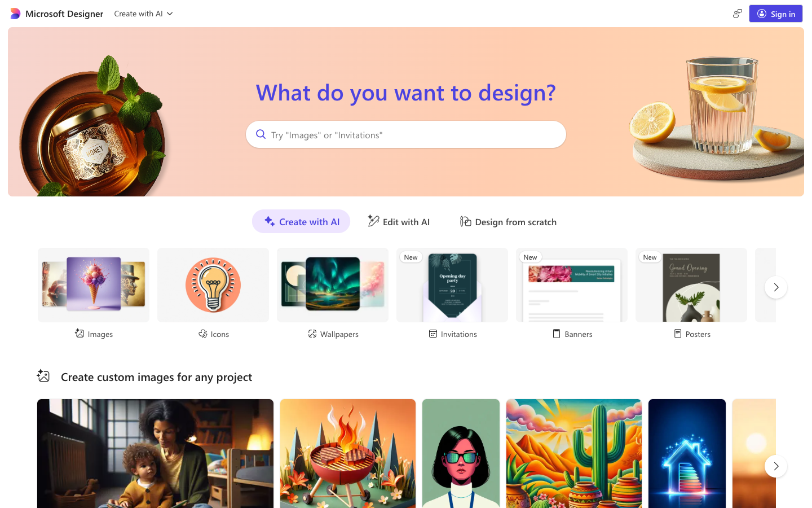812x508 pixels.
Task: Choose the Wallpapers category icon label
Action: point(312,334)
